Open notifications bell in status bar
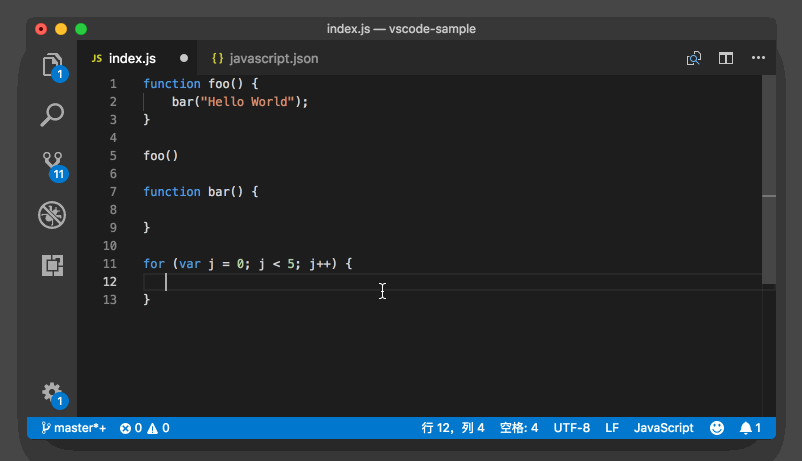This screenshot has height=461, width=802. pyautogui.click(x=750, y=428)
